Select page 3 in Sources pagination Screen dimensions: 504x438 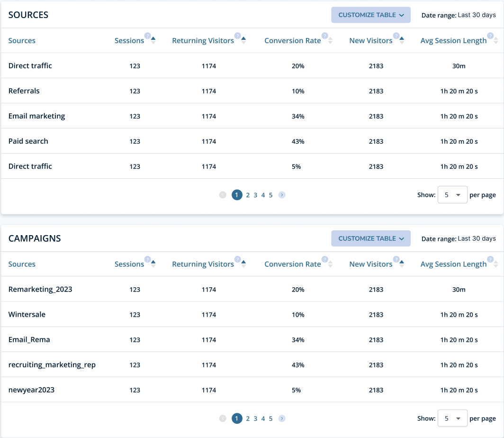coord(255,195)
